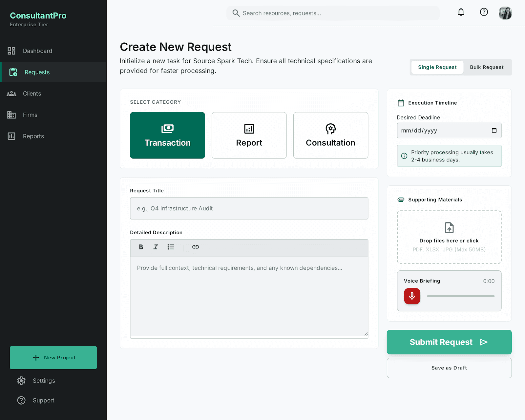Click the Settings gear icon
This screenshot has height=420, width=525.
click(21, 381)
